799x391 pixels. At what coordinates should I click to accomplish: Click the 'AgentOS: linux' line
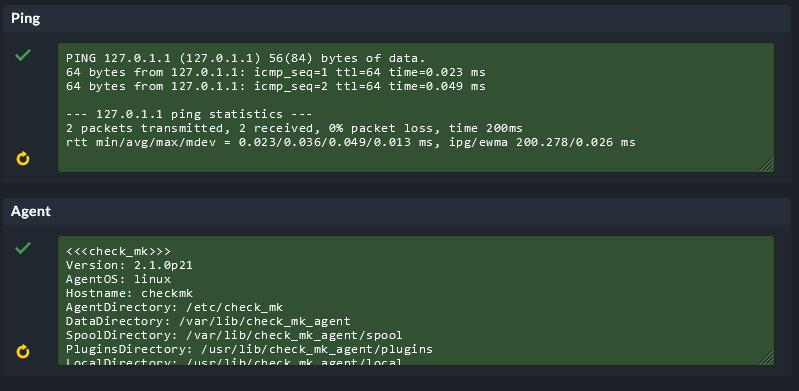118,279
